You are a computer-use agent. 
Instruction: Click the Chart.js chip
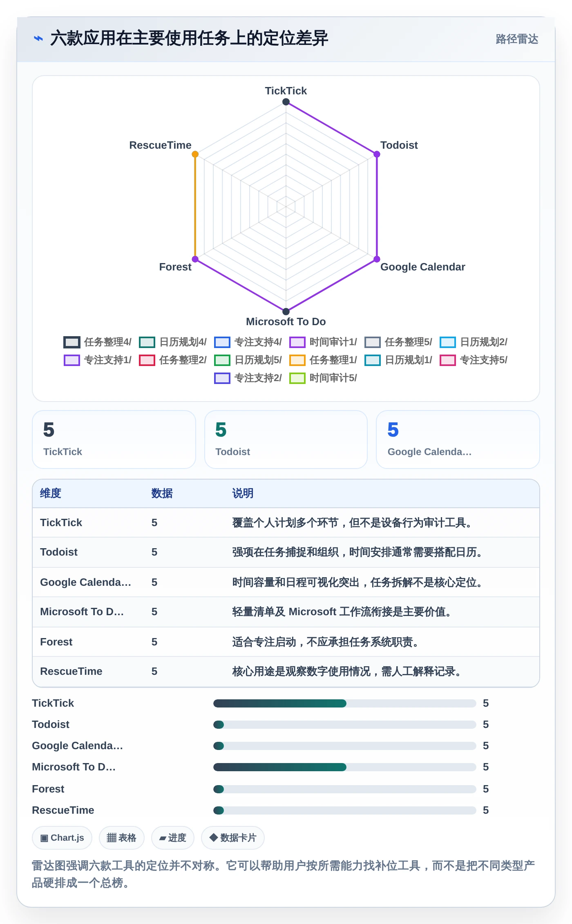point(62,838)
